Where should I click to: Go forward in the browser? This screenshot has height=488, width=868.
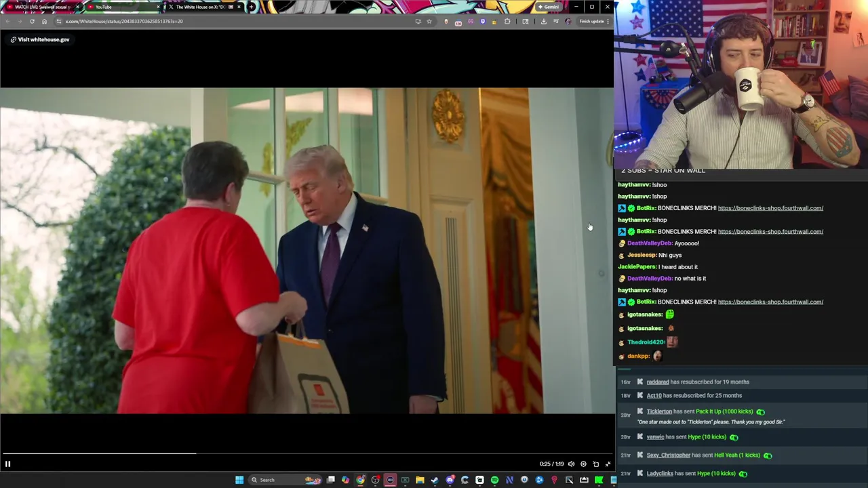click(x=20, y=21)
